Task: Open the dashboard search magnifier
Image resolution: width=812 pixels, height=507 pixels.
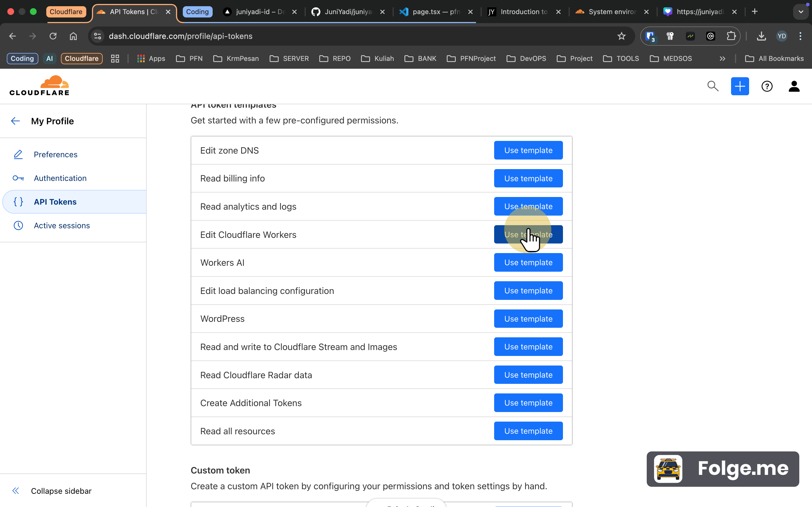Action: 713,86
